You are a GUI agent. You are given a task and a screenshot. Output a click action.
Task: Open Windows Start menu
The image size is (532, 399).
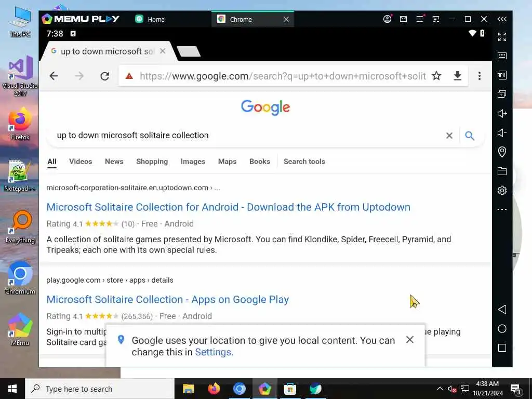pyautogui.click(x=12, y=389)
